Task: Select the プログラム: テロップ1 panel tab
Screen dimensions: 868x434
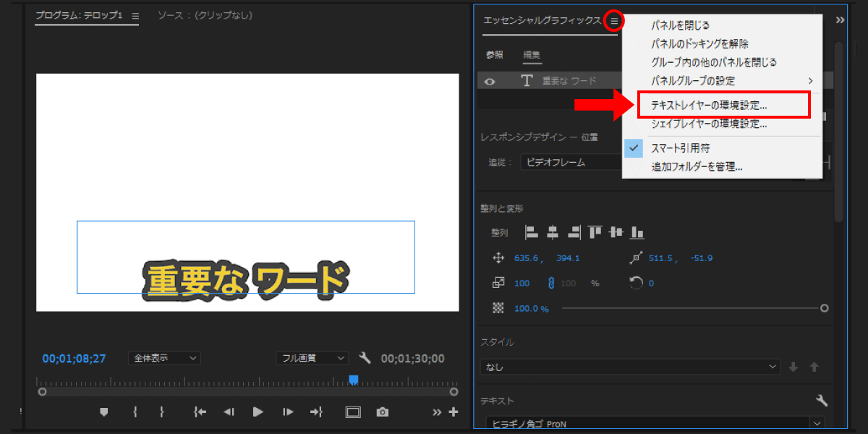Action: point(80,16)
